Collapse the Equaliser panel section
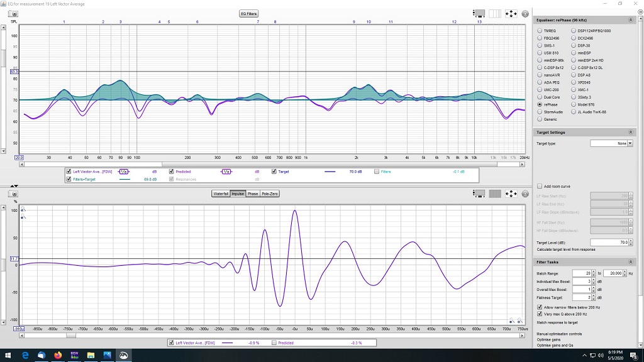Viewport: 644px width, 362px height. click(x=630, y=20)
